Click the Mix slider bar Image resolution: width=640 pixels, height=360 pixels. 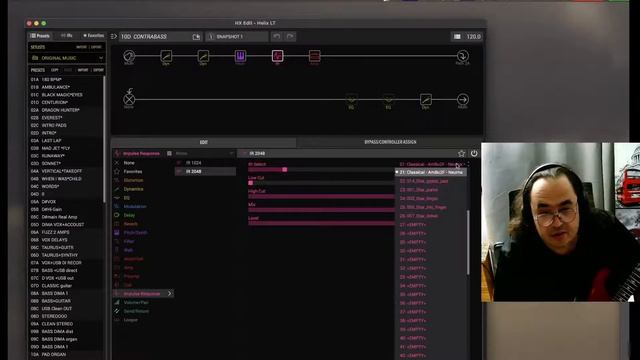point(321,210)
